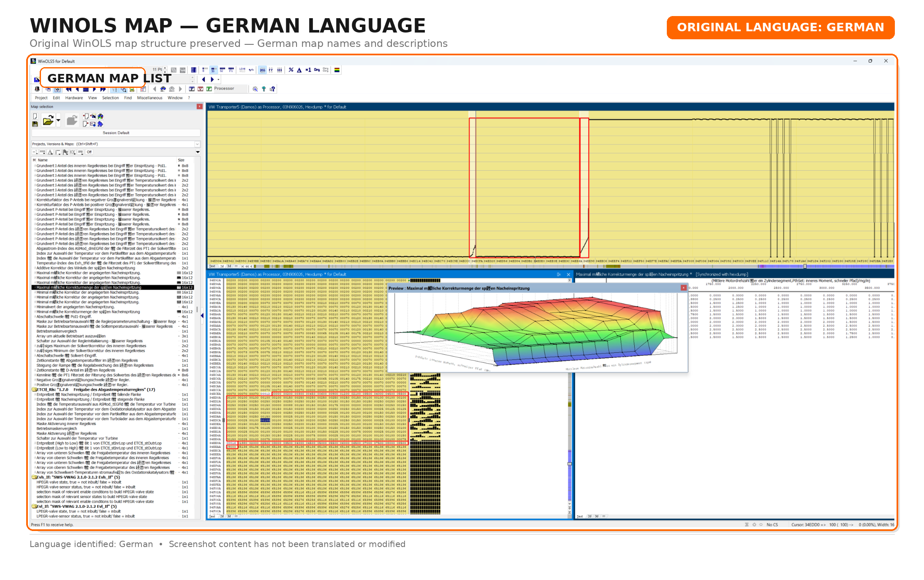Collapse the ETCtl_Rls folder

(35, 390)
